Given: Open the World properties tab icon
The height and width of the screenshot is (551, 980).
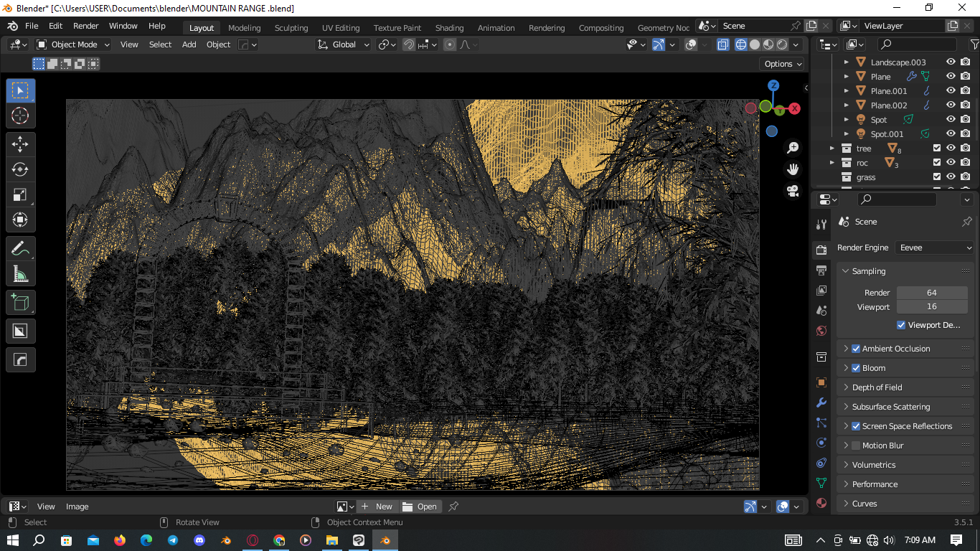Looking at the screenshot, I should [x=821, y=331].
